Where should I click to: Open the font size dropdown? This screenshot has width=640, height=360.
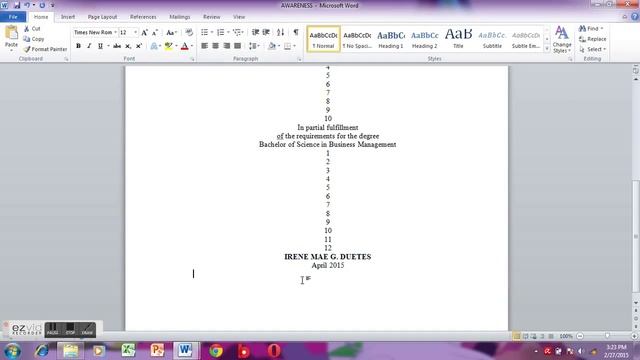[136, 32]
